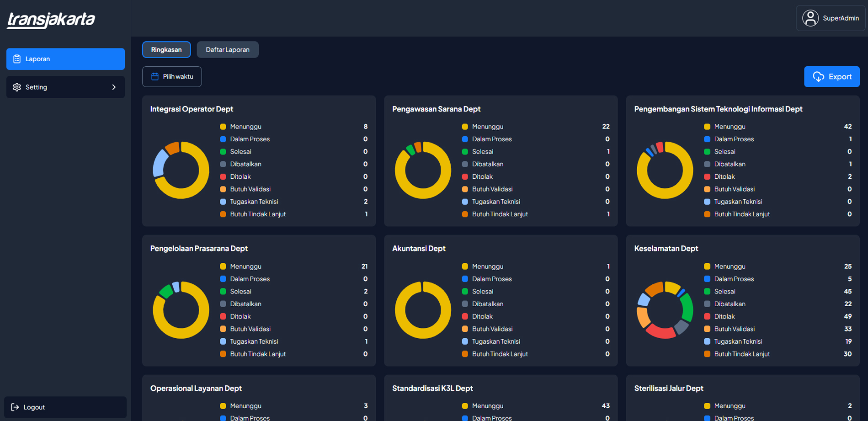Viewport: 868px width, 421px height.
Task: Click red Ditolak swatch in Pengawasan Sarana
Action: pyautogui.click(x=465, y=177)
